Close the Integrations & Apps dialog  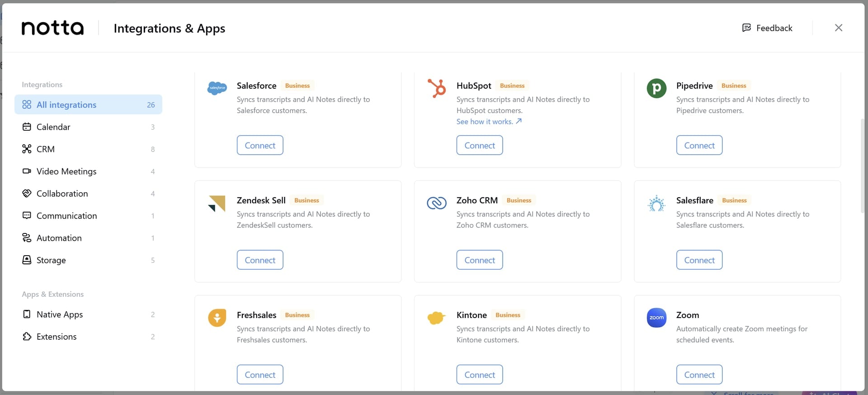click(839, 28)
